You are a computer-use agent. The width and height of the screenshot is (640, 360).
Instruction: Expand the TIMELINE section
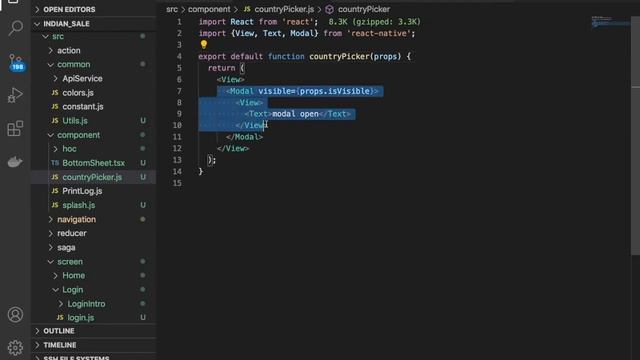point(94,345)
